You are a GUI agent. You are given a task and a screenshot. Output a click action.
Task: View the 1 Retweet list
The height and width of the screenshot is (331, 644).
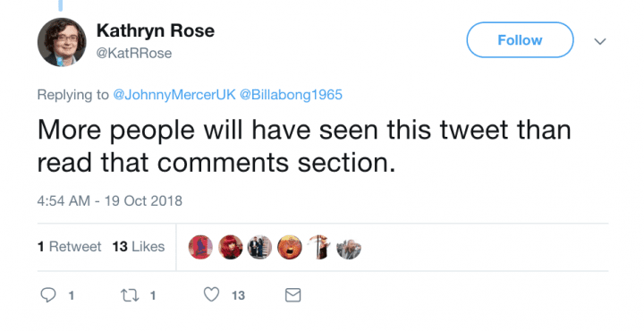pos(69,247)
